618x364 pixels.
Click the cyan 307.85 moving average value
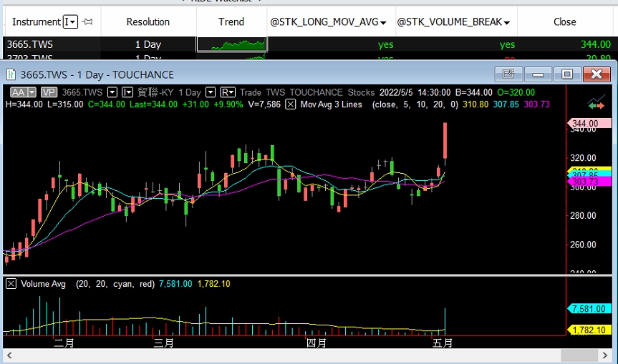click(506, 104)
